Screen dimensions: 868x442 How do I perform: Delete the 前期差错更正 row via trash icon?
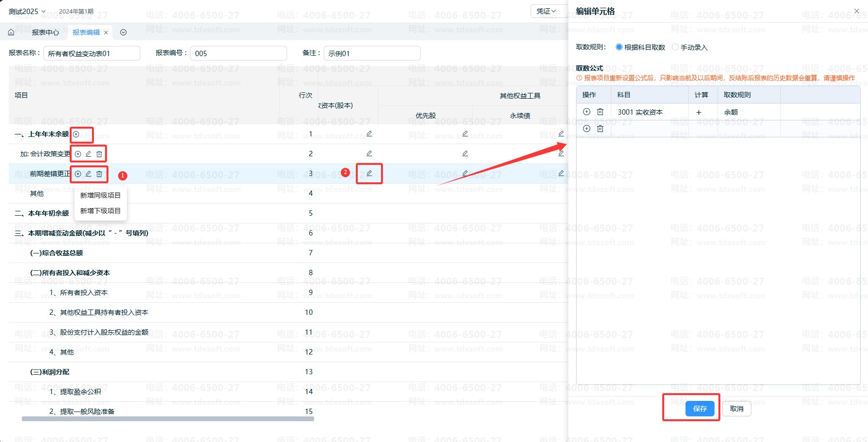[99, 174]
